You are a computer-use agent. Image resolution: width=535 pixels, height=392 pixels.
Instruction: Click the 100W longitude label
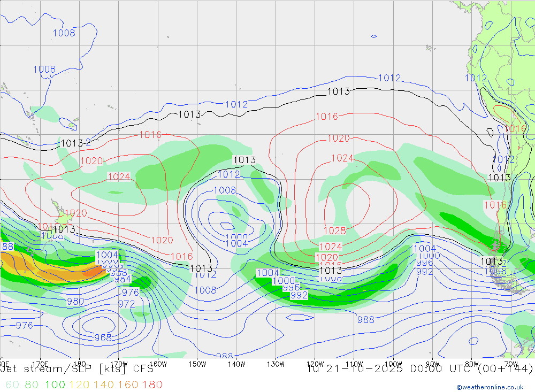tap(393, 364)
